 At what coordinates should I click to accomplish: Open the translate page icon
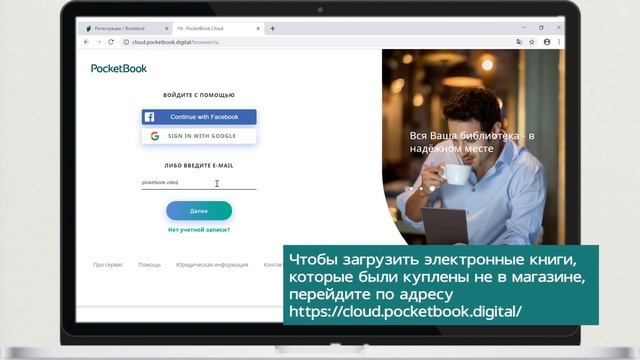[x=519, y=42]
